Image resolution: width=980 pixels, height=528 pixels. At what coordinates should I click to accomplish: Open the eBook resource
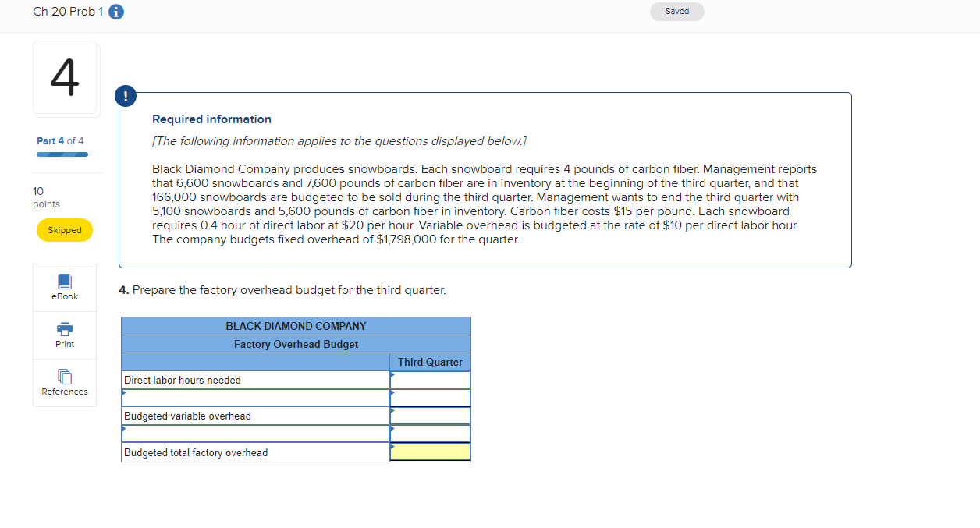click(x=65, y=288)
